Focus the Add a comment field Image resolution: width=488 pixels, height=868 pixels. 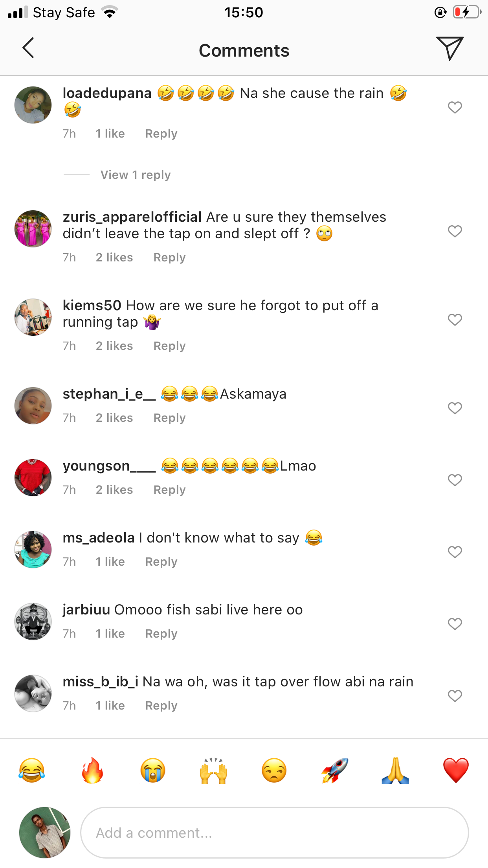(274, 833)
